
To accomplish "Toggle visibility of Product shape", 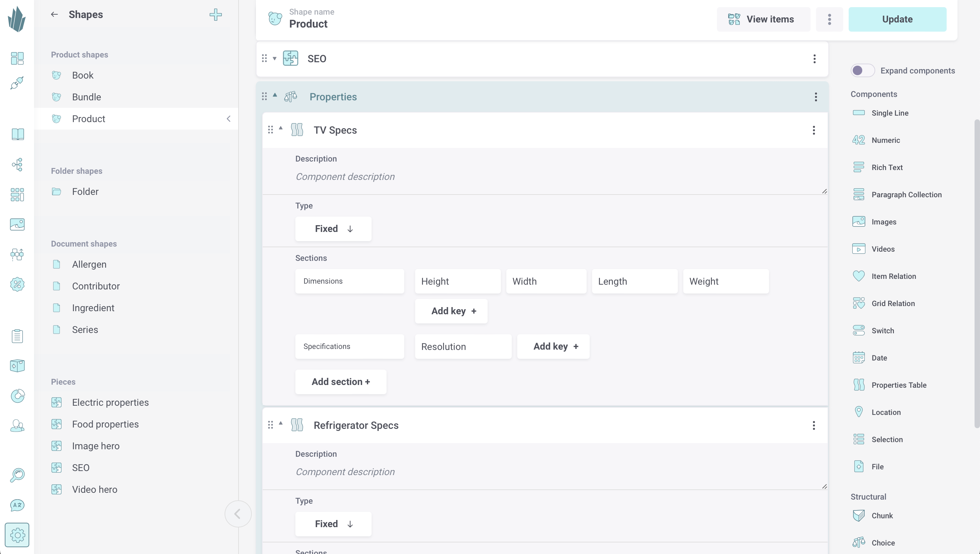I will pyautogui.click(x=228, y=118).
